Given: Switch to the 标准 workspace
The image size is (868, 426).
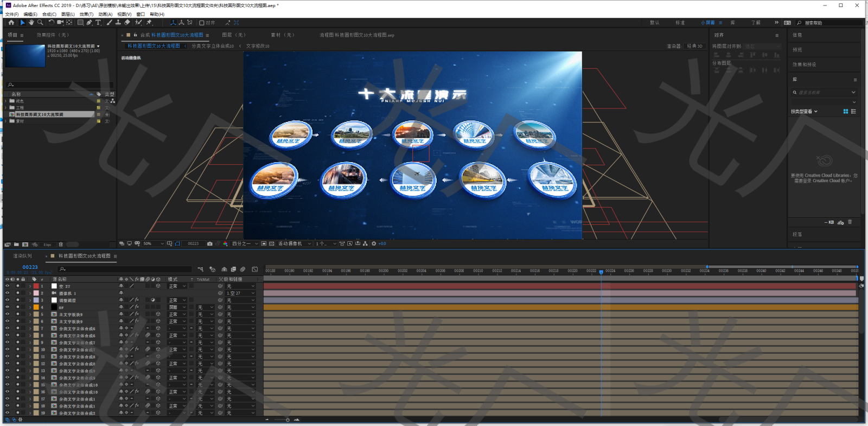Looking at the screenshot, I should (x=680, y=23).
